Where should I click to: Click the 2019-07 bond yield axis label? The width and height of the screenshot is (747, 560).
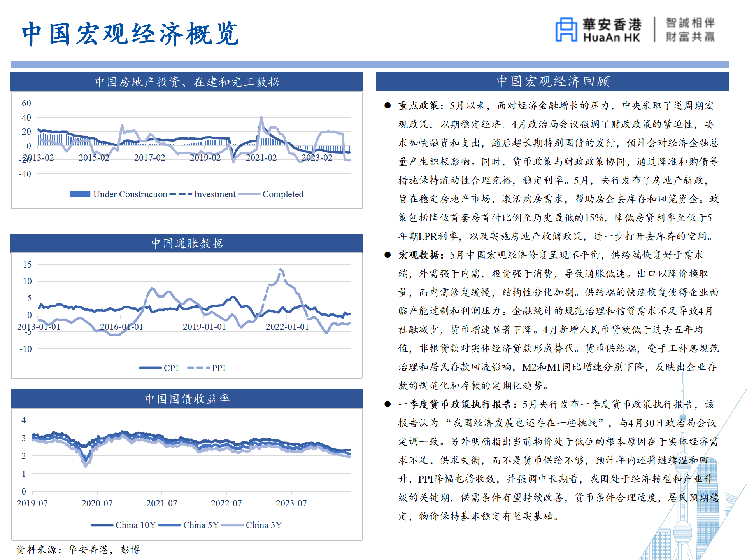click(x=32, y=503)
